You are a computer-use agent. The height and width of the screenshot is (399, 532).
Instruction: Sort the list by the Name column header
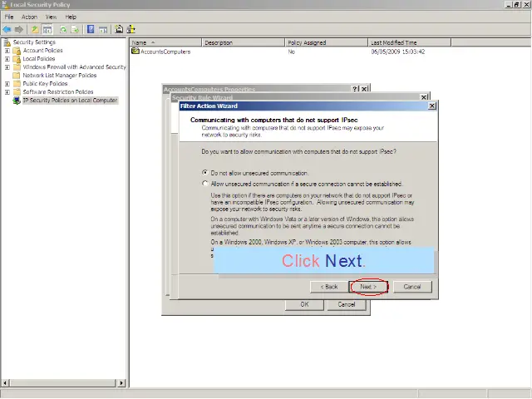(162, 42)
